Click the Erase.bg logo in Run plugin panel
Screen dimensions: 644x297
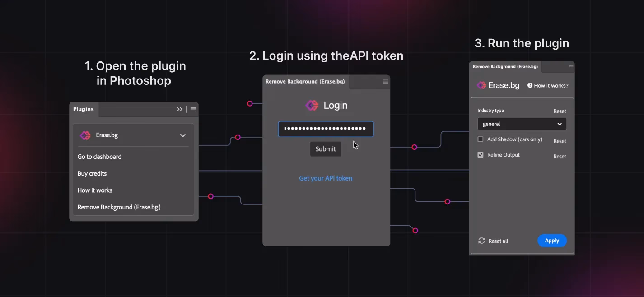click(481, 85)
